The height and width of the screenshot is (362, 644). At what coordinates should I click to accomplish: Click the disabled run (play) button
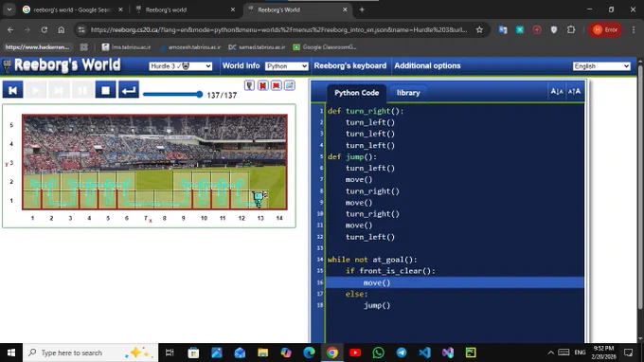click(x=36, y=90)
